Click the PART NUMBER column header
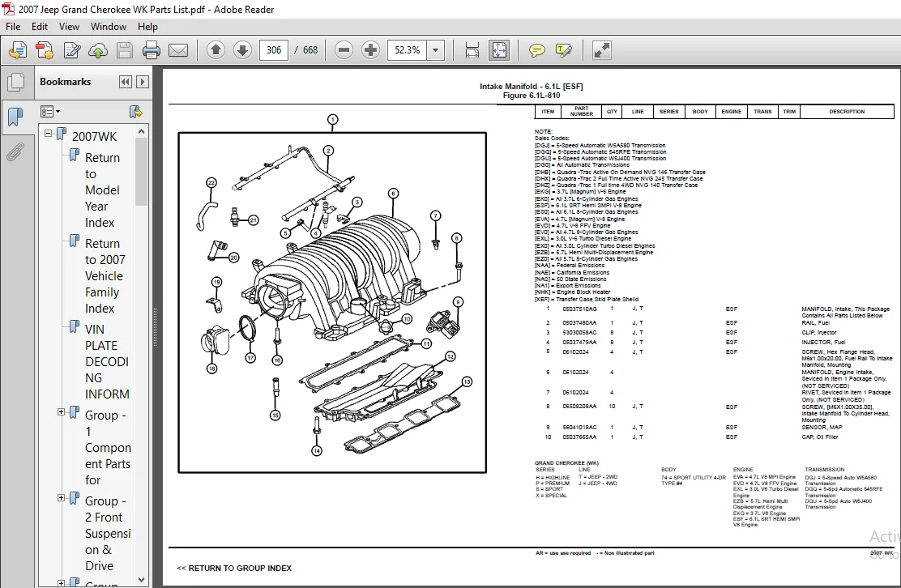This screenshot has width=901, height=588. (x=582, y=112)
